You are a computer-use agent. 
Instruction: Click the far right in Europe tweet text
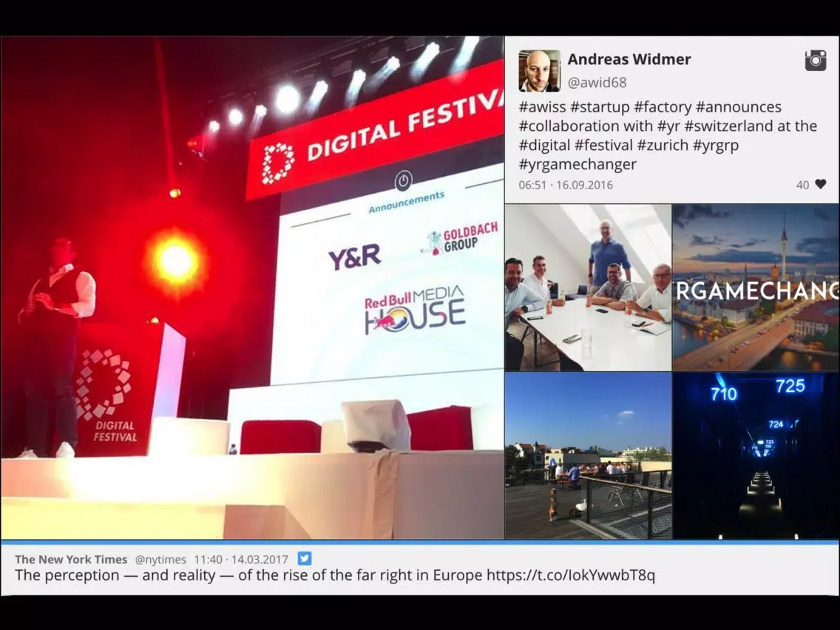tap(335, 575)
